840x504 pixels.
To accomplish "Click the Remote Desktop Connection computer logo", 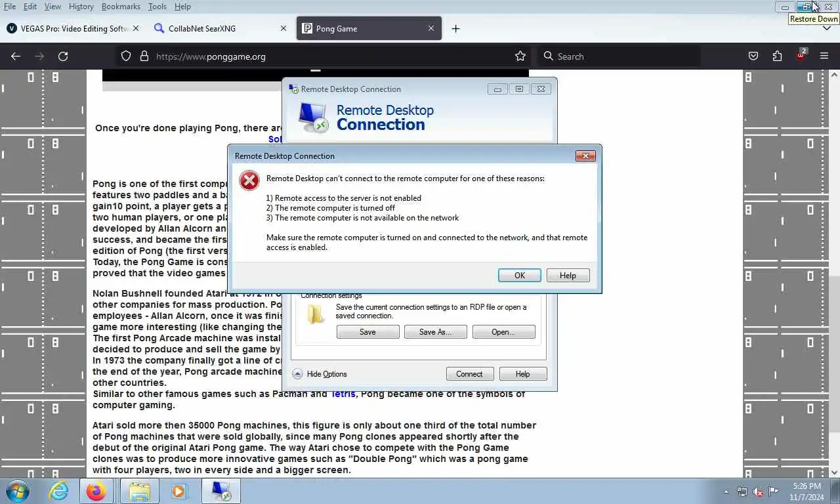I will coord(313,117).
